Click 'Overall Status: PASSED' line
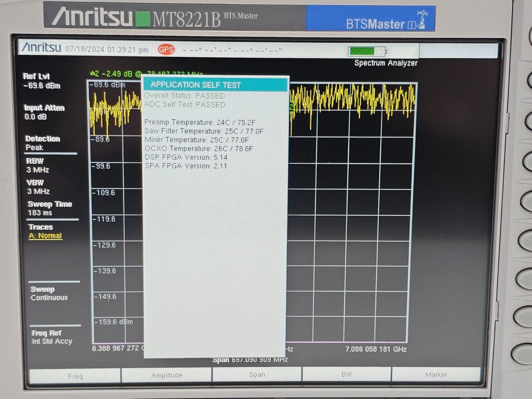Viewport: 532px width, 399px height. [185, 96]
